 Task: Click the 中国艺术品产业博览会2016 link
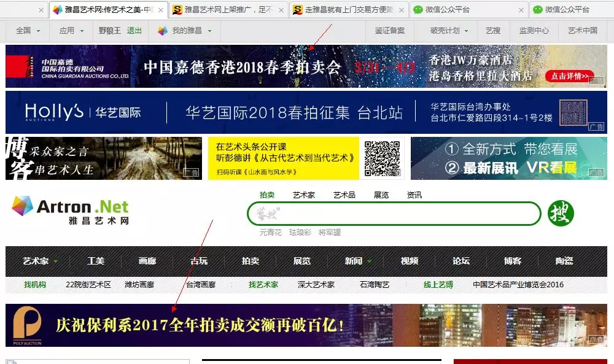[x=518, y=285]
